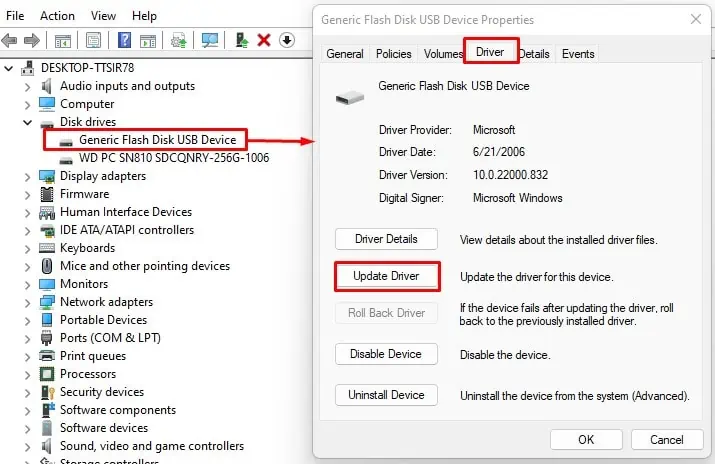This screenshot has height=464, width=715.
Task: Click the Monitors tree label
Action: click(x=84, y=284)
